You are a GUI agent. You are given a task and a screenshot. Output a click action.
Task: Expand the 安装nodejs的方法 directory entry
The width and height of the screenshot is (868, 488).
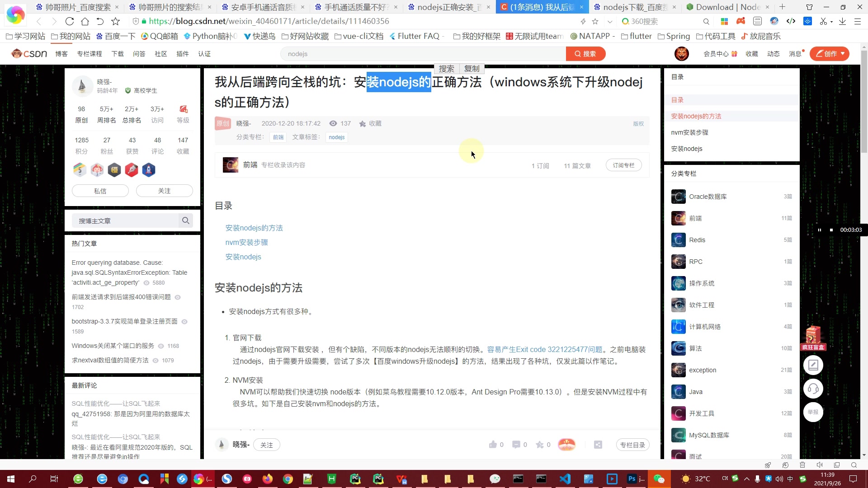tap(696, 116)
